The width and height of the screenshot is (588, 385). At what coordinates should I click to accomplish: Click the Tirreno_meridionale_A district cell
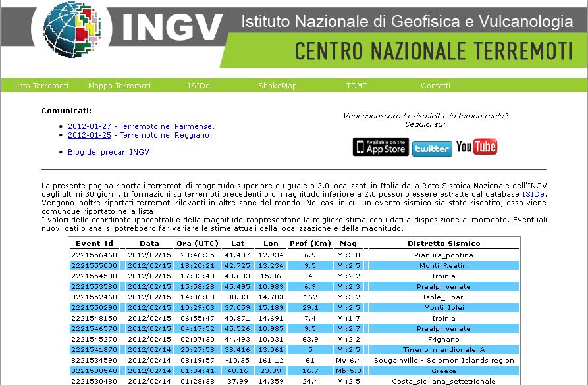point(444,349)
